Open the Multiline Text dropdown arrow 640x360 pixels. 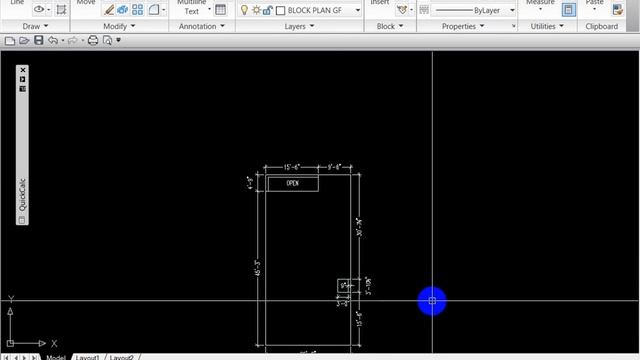coord(210,9)
